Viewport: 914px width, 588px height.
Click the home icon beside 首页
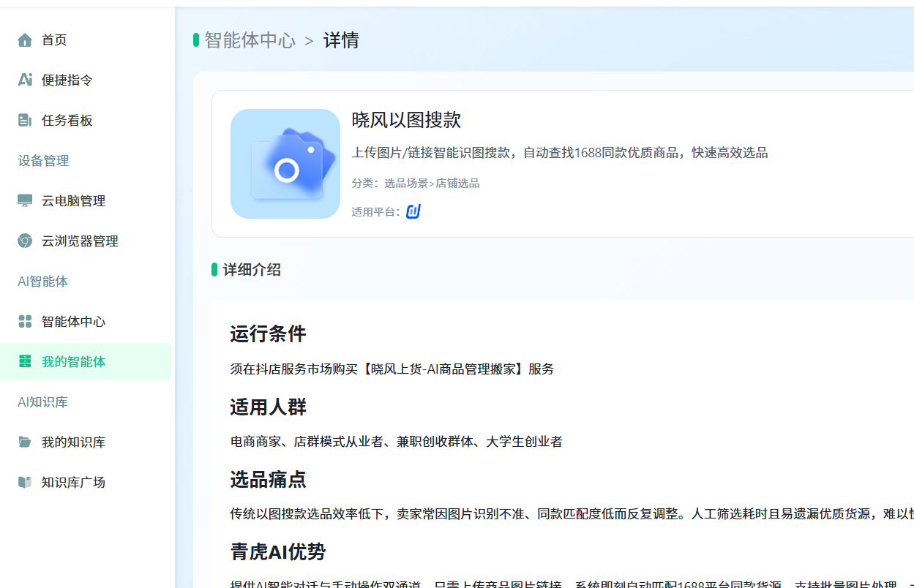pos(25,40)
